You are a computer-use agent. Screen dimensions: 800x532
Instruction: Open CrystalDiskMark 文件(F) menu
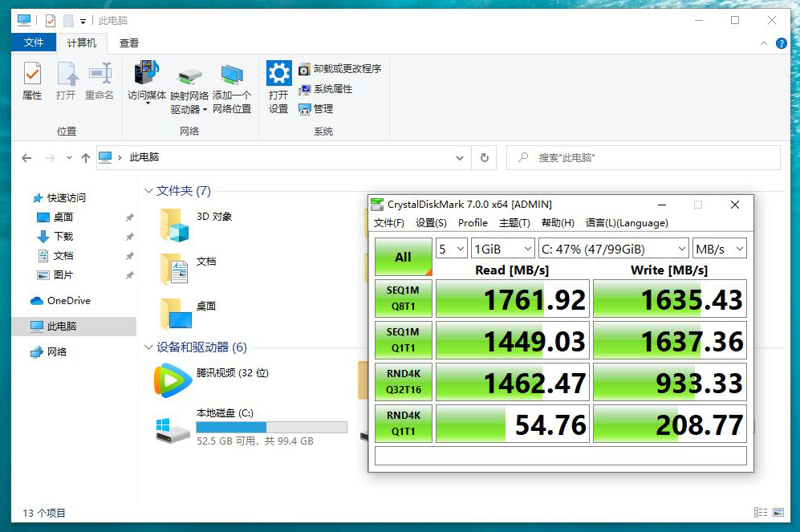[x=389, y=223]
